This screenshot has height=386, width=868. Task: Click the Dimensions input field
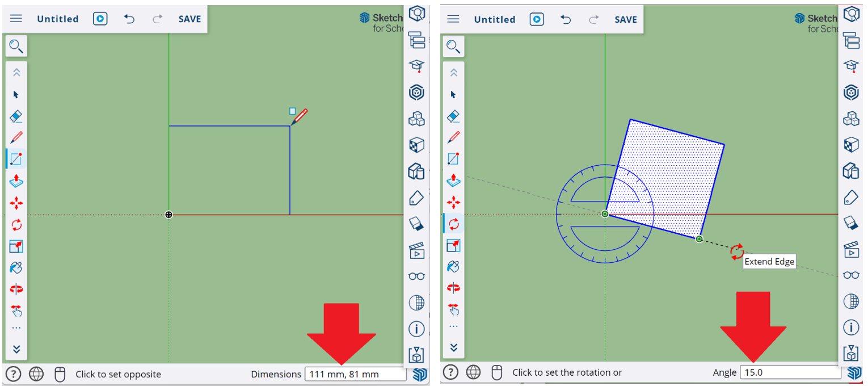click(x=355, y=374)
